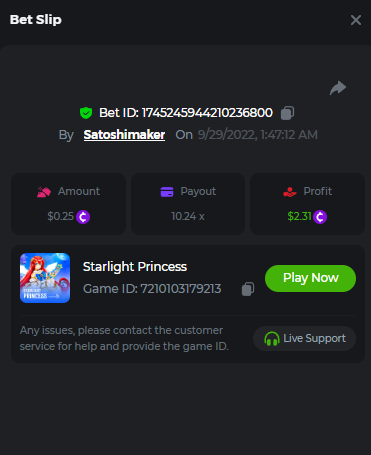Screen dimensions: 371x455
Task: Open the Starlight Princess game thumbnail
Action: coord(45,278)
